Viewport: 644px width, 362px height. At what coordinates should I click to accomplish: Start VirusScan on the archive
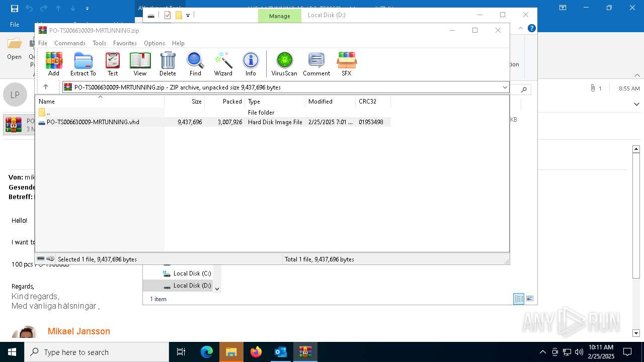(x=284, y=64)
